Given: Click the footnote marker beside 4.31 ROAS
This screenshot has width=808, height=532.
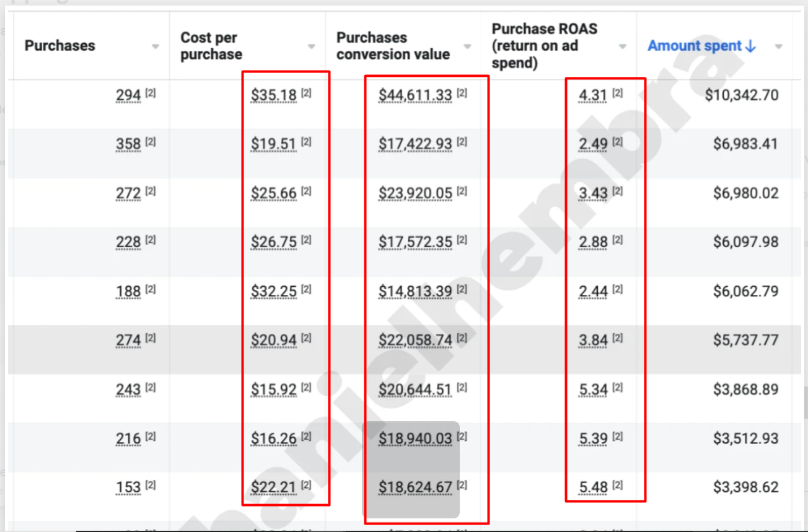Looking at the screenshot, I should (617, 94).
